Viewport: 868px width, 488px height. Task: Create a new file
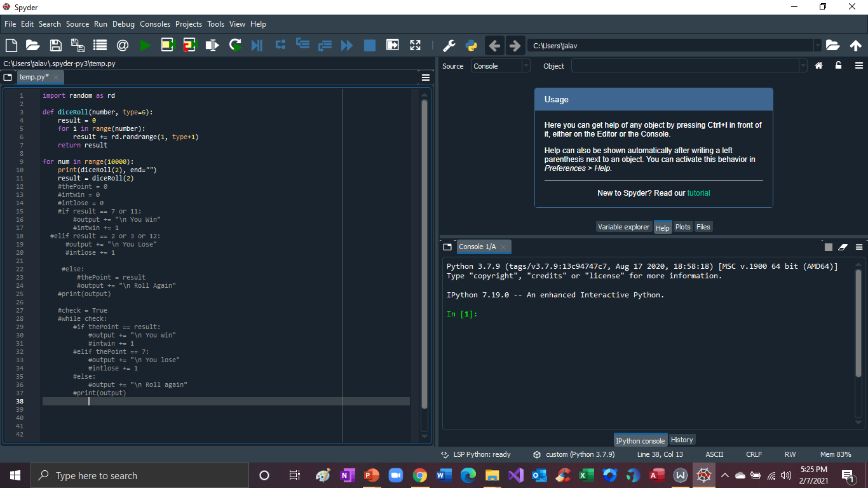(10, 45)
